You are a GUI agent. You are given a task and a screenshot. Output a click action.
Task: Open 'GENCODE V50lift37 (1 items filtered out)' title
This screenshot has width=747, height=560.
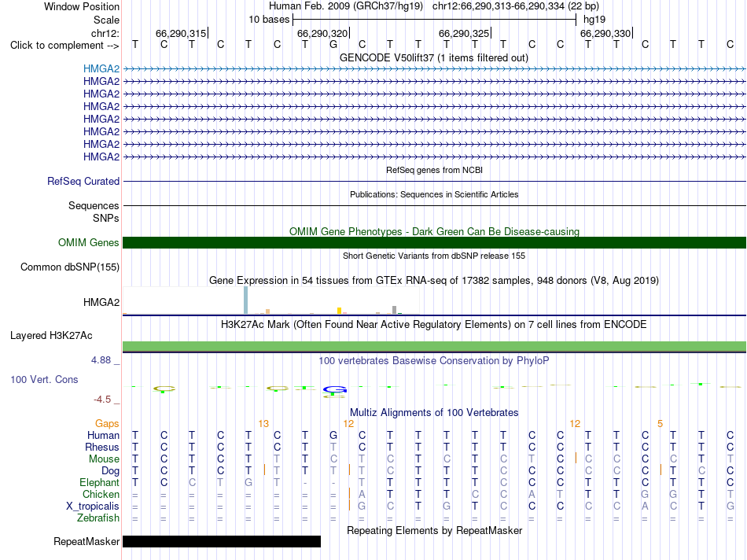pyautogui.click(x=434, y=57)
